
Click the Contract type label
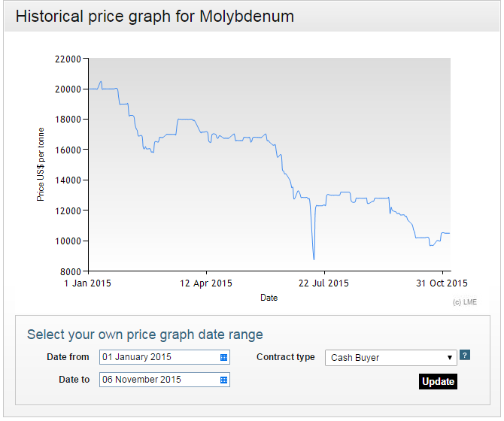click(x=286, y=357)
